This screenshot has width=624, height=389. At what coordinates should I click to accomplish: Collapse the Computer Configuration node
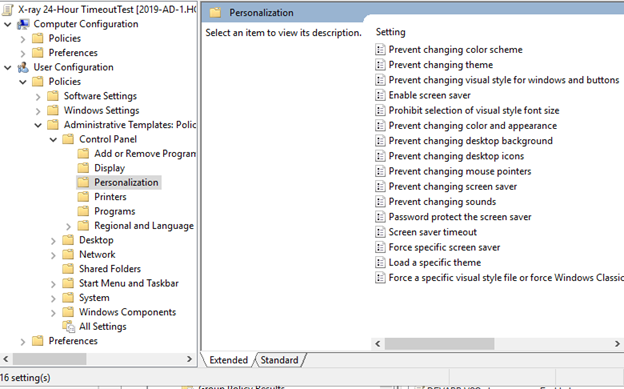(8, 24)
